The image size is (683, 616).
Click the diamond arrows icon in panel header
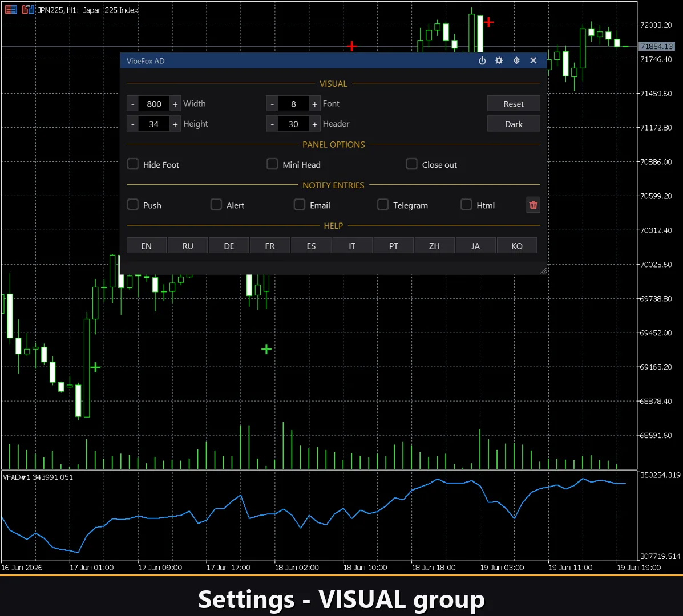point(516,61)
